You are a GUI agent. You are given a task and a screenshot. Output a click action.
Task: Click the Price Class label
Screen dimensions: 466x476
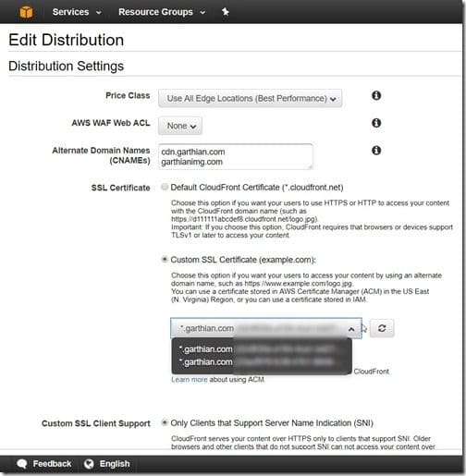128,95
